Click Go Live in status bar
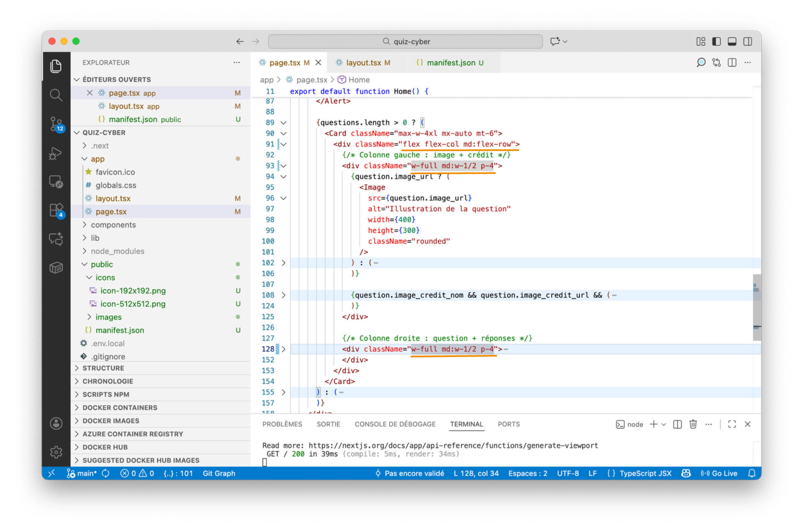The height and width of the screenshot is (532, 803). (720, 473)
